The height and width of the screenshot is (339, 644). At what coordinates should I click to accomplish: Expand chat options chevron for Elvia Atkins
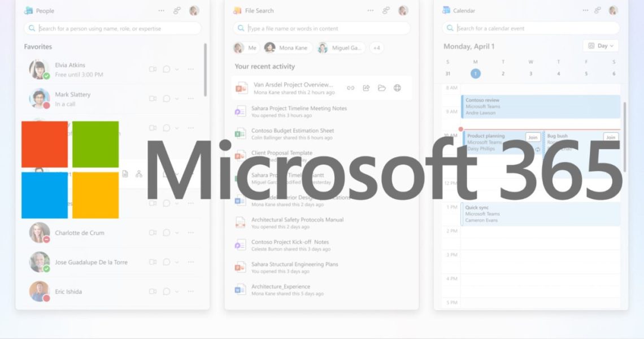coord(177,69)
